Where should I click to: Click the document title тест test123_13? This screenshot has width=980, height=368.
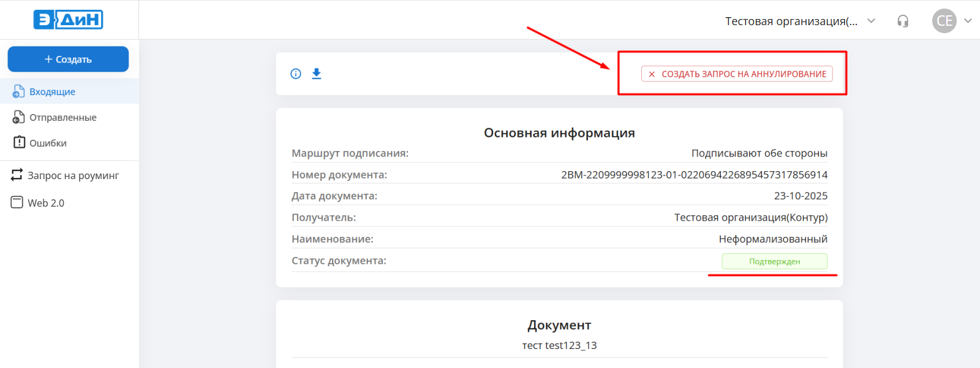point(559,345)
